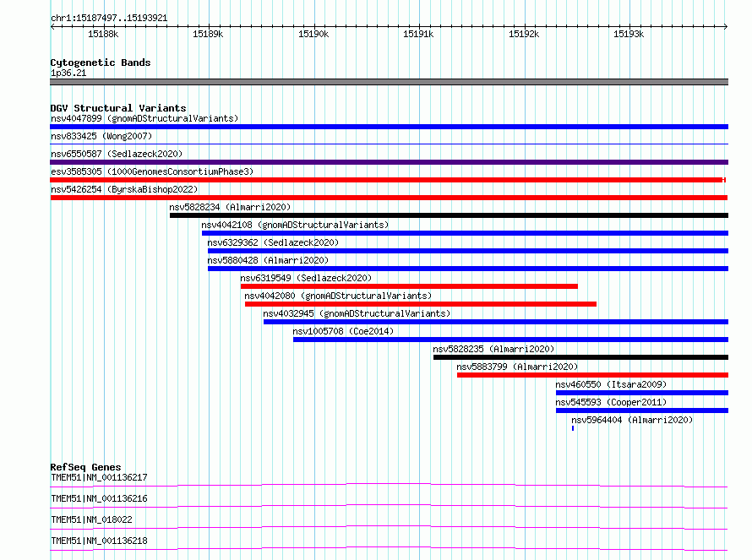Click the chr1:15187497..15193921 coordinate label

tap(109, 19)
